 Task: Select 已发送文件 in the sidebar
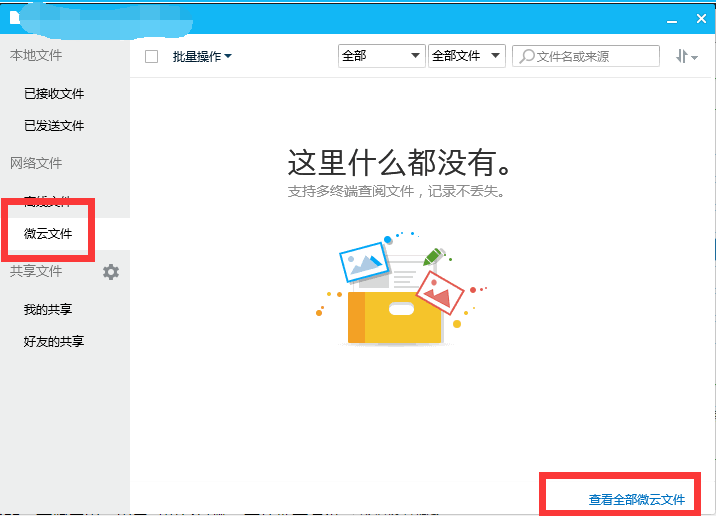pyautogui.click(x=54, y=126)
